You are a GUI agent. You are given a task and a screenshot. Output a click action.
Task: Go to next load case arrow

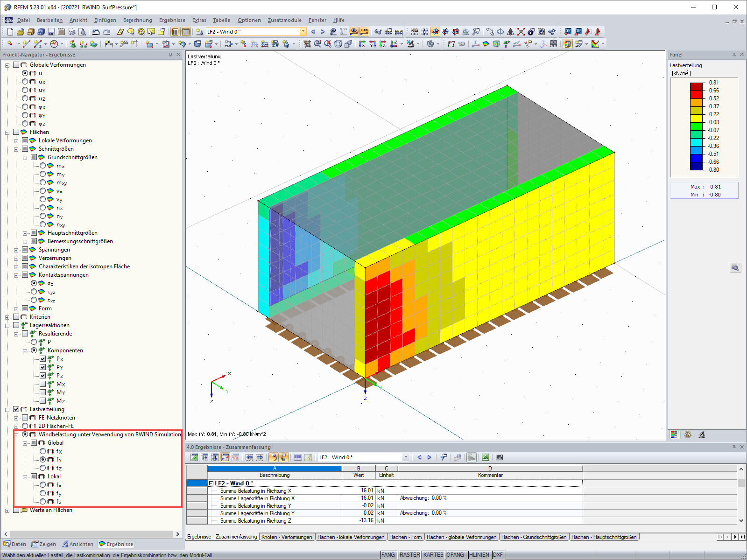[x=323, y=32]
